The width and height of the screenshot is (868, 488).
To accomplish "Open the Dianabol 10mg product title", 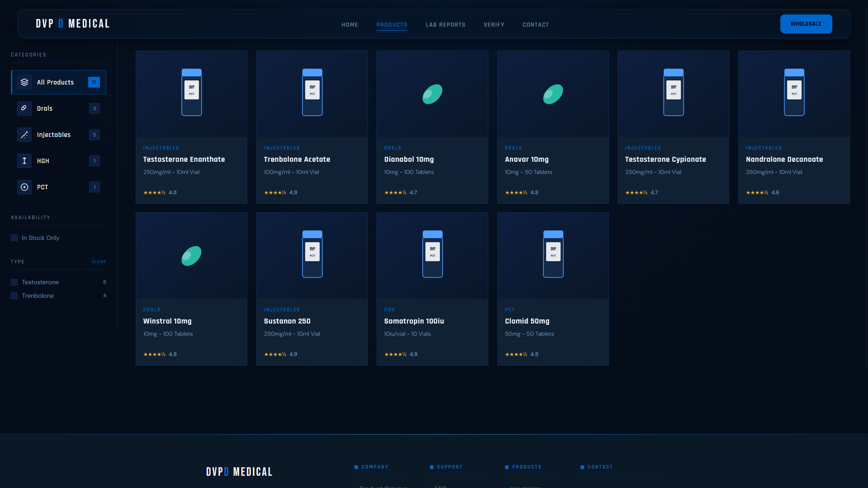I will tap(409, 160).
